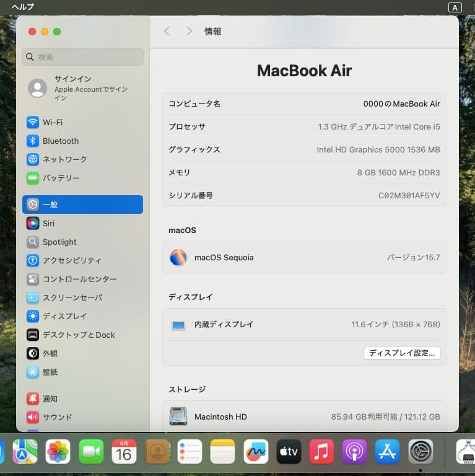
Task: Open コントロールセンター icon
Action: coord(33,279)
